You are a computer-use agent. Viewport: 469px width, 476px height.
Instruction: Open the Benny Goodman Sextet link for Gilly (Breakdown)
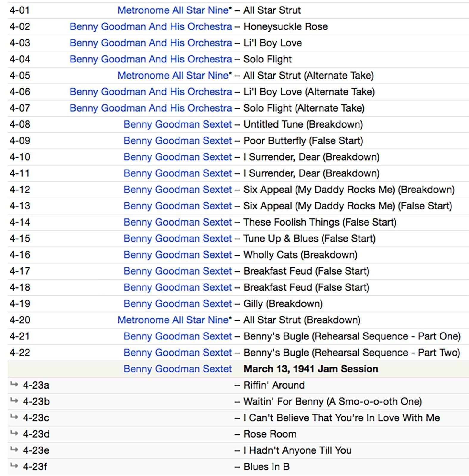[x=177, y=304]
